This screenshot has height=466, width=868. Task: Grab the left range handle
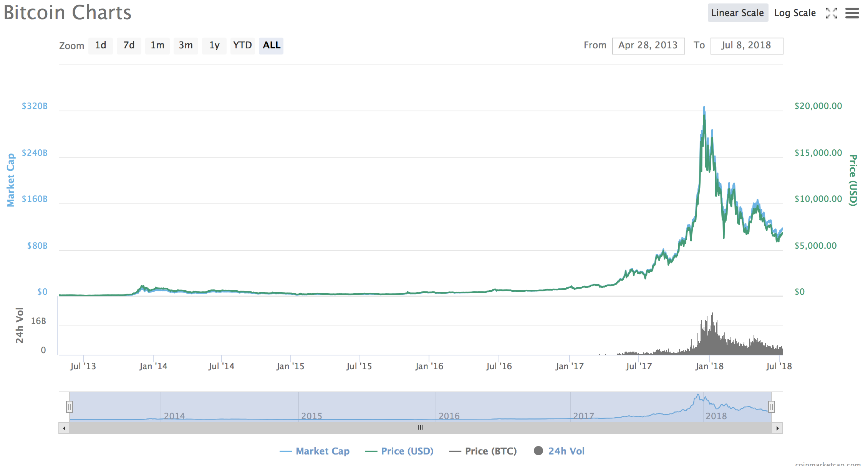click(69, 407)
